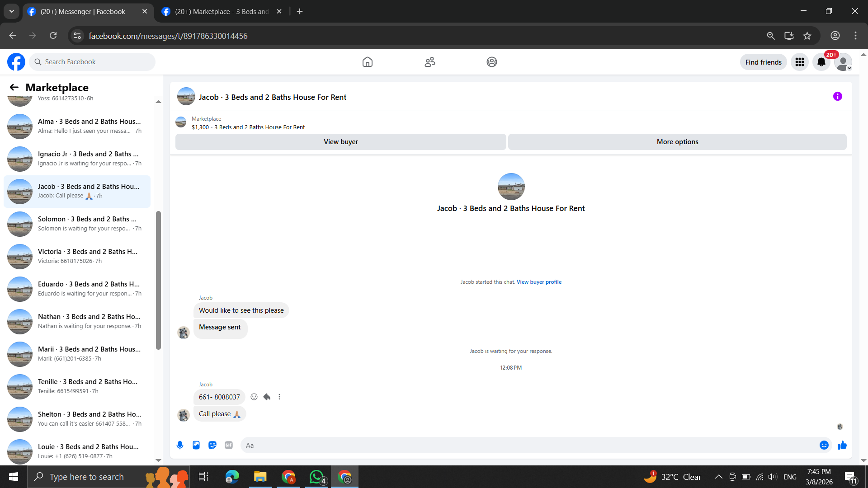Open WhatsApp from the taskbar
868x488 pixels.
click(x=316, y=477)
